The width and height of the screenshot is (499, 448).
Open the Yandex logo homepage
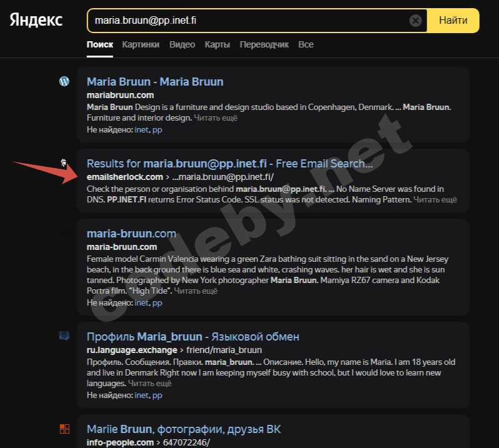pyautogui.click(x=36, y=21)
